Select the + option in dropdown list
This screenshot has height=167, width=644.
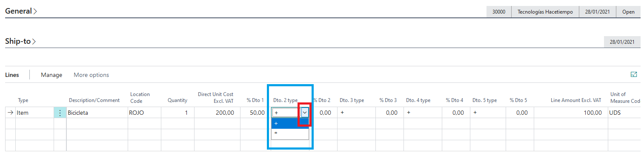tap(290, 123)
